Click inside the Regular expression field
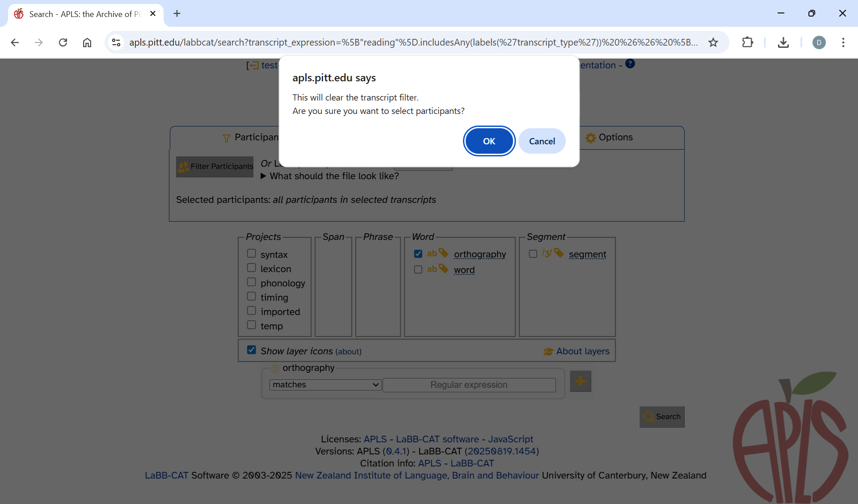The width and height of the screenshot is (858, 504). tap(469, 385)
